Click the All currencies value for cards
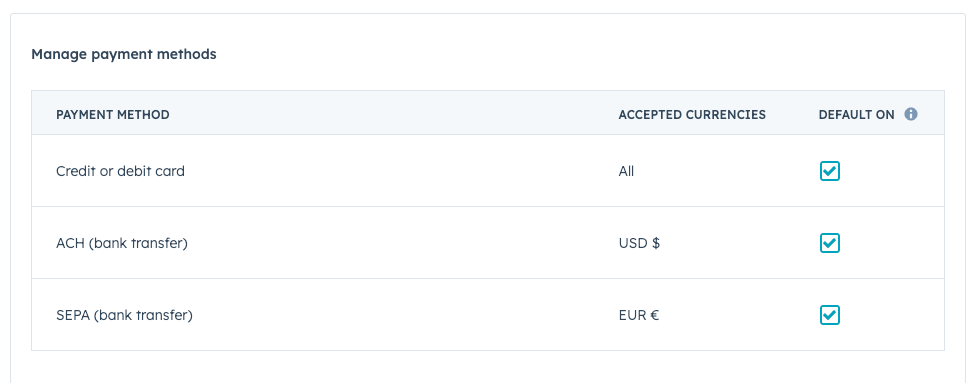 click(626, 171)
